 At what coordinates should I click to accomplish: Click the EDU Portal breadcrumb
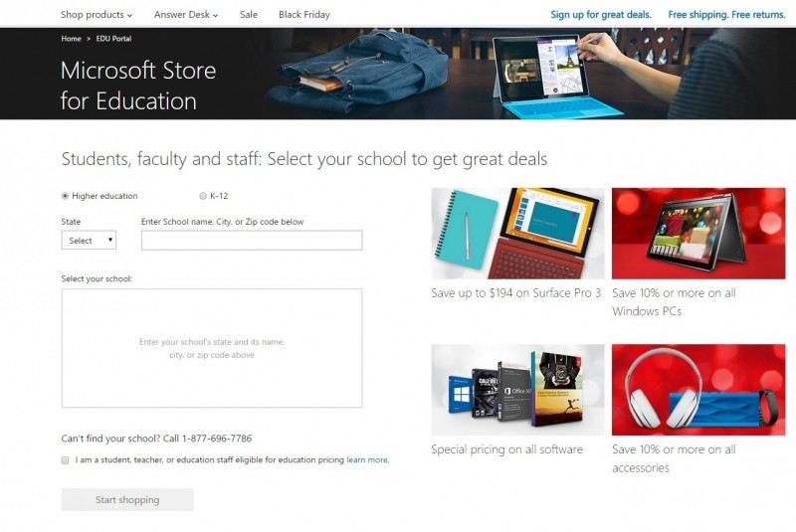(113, 39)
